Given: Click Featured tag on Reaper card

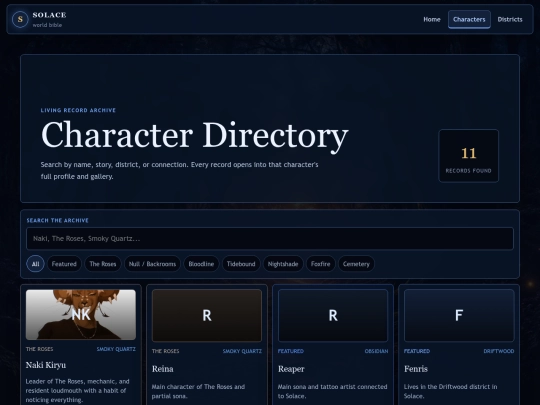Looking at the screenshot, I should (291, 351).
